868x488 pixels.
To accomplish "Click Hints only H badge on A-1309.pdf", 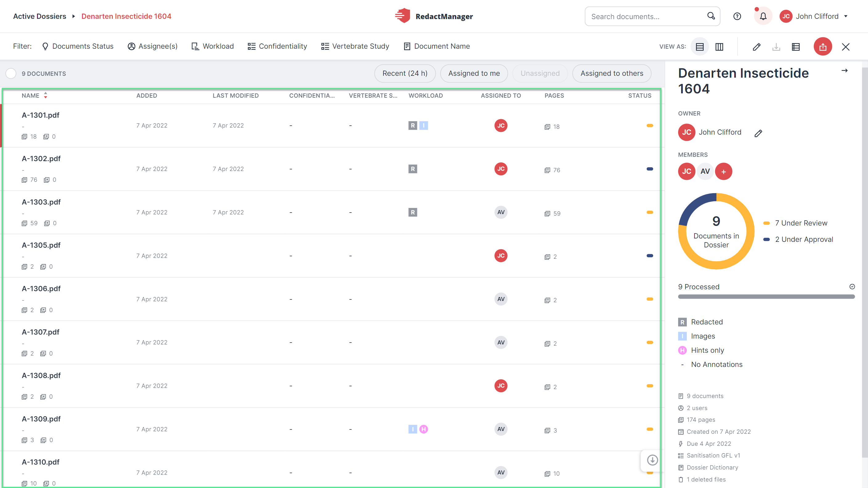I will (423, 429).
